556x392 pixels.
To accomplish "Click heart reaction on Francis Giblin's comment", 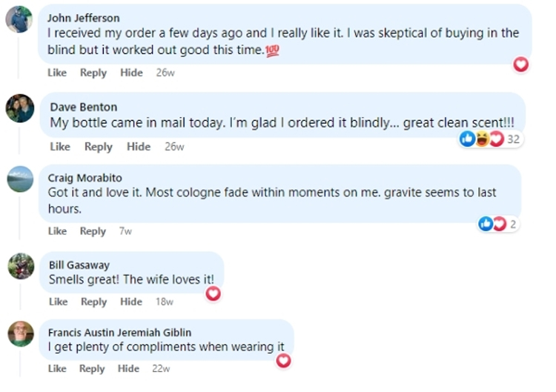I will (283, 361).
